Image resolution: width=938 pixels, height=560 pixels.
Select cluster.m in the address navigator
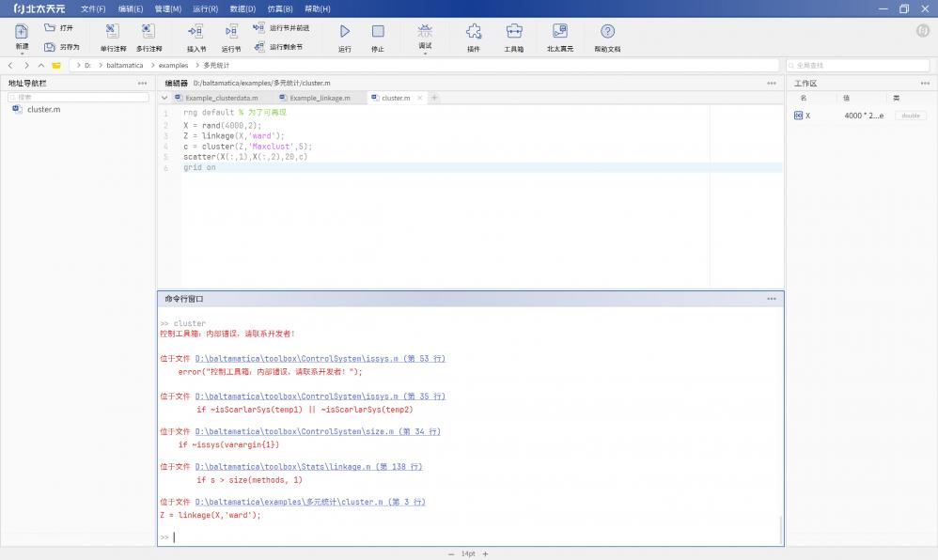(43, 110)
